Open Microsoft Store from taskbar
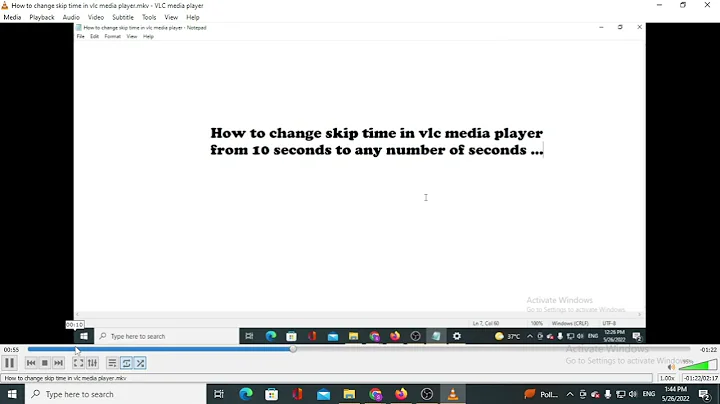The height and width of the screenshot is (404, 720). coord(271,394)
